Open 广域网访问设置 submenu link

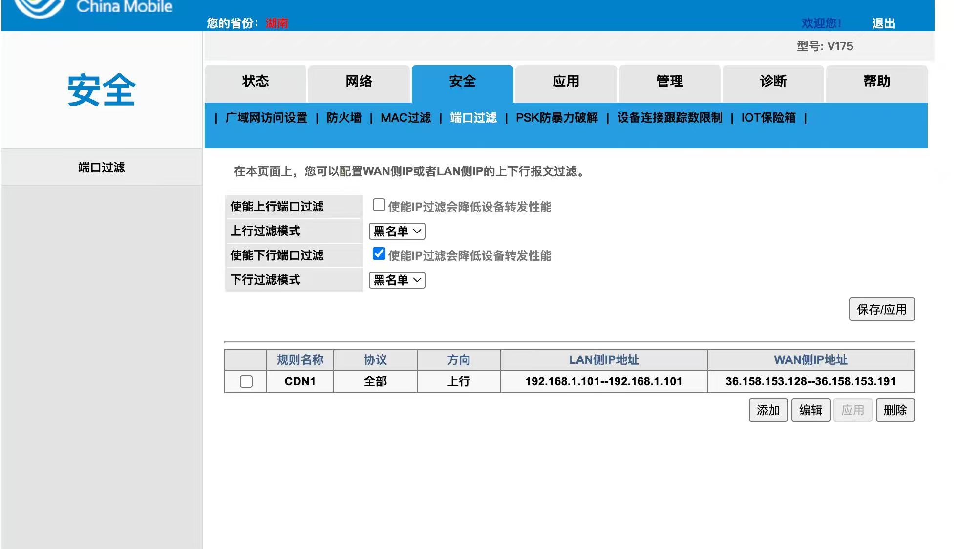coord(266,118)
